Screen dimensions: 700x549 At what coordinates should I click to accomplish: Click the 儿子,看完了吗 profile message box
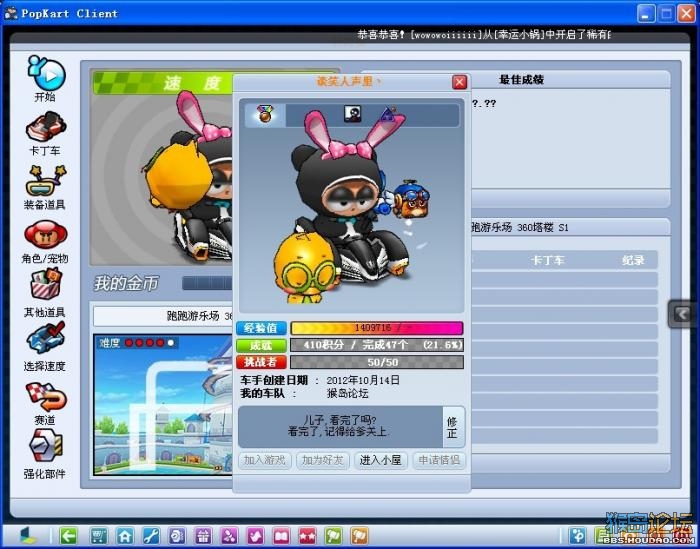point(340,427)
